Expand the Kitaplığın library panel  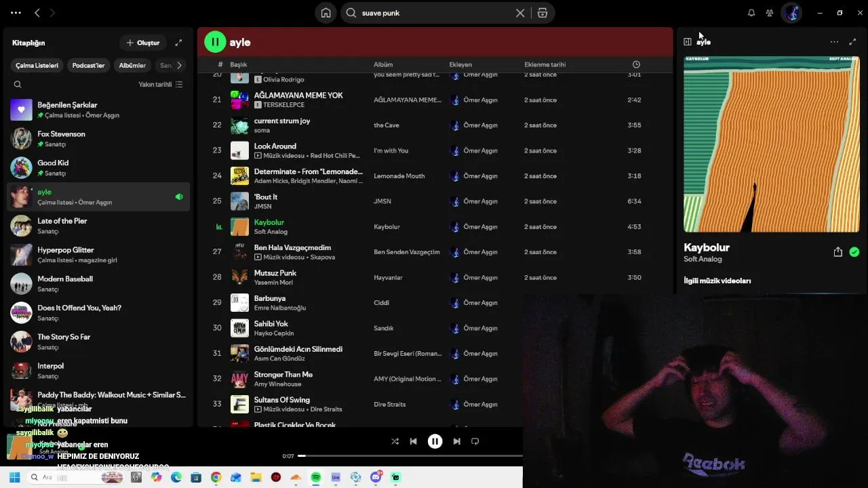(x=178, y=43)
